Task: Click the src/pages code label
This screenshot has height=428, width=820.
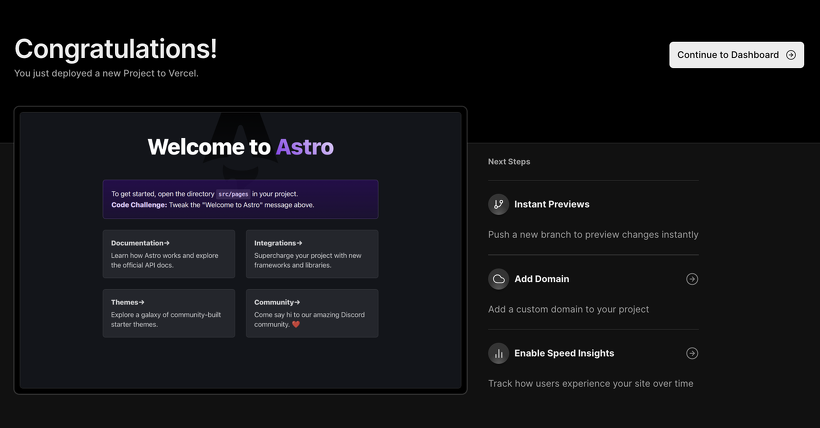Action: point(233,194)
